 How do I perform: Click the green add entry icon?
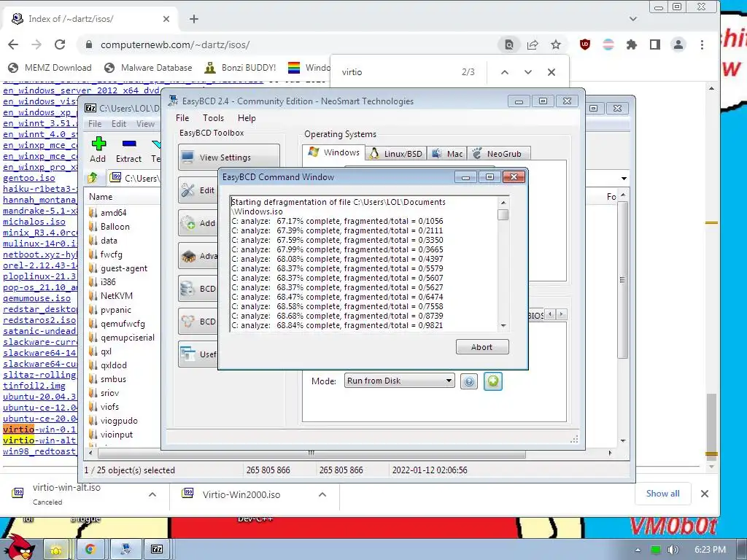tap(492, 381)
